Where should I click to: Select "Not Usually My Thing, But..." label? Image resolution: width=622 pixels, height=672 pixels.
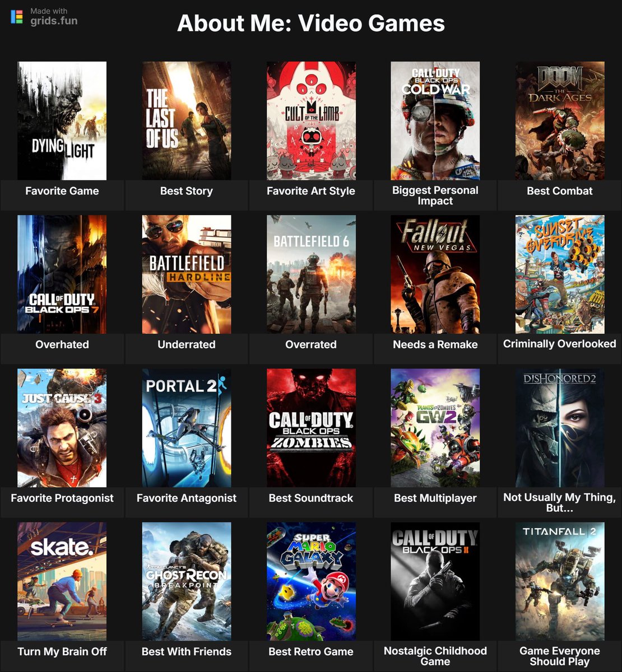tap(560, 502)
